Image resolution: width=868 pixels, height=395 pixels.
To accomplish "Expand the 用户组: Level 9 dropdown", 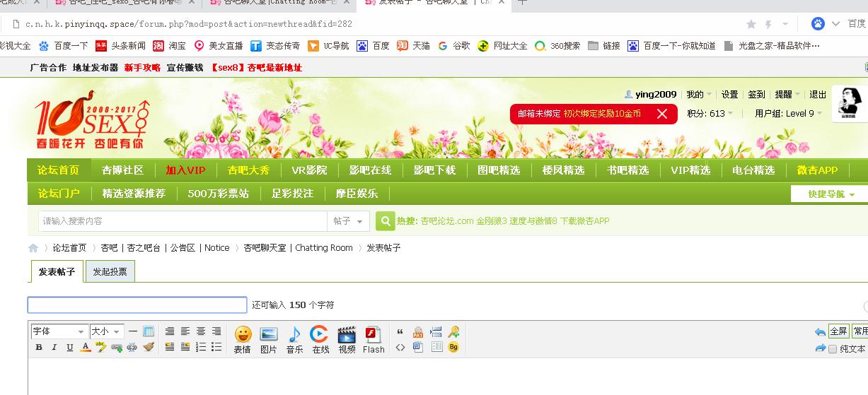I will [x=788, y=113].
